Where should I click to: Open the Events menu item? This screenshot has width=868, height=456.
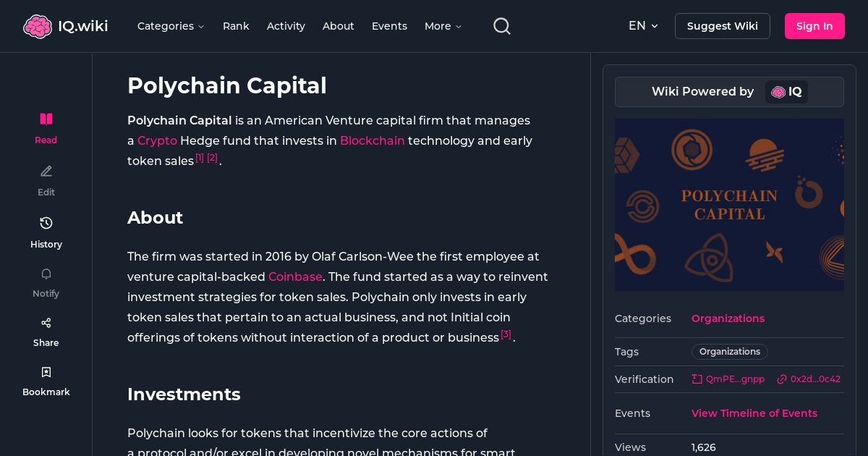coord(389,26)
